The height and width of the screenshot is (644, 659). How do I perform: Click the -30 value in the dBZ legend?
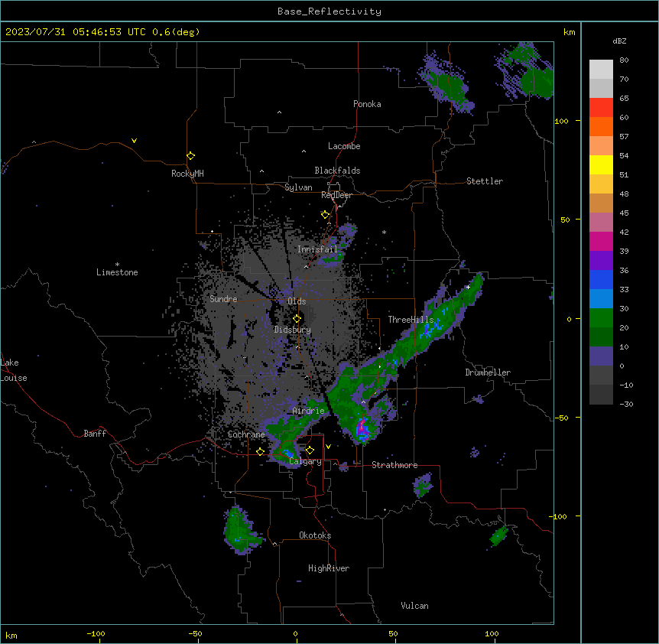626,404
